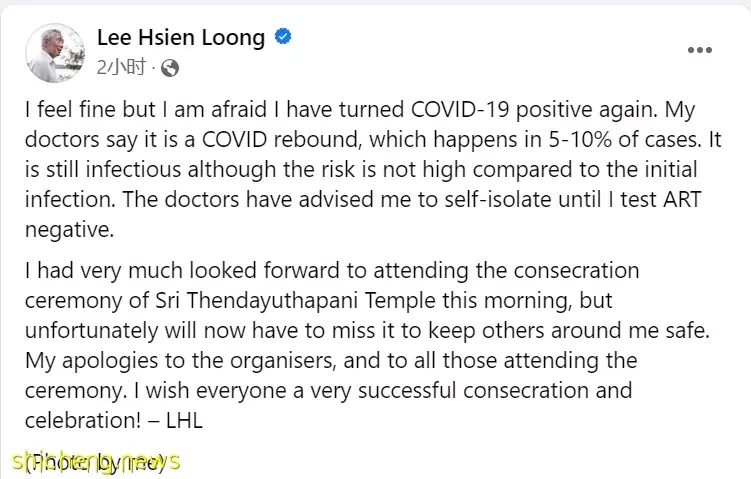
Task: Click "Sri Thendayuthapani Temple" in the post
Action: pyautogui.click(x=296, y=301)
